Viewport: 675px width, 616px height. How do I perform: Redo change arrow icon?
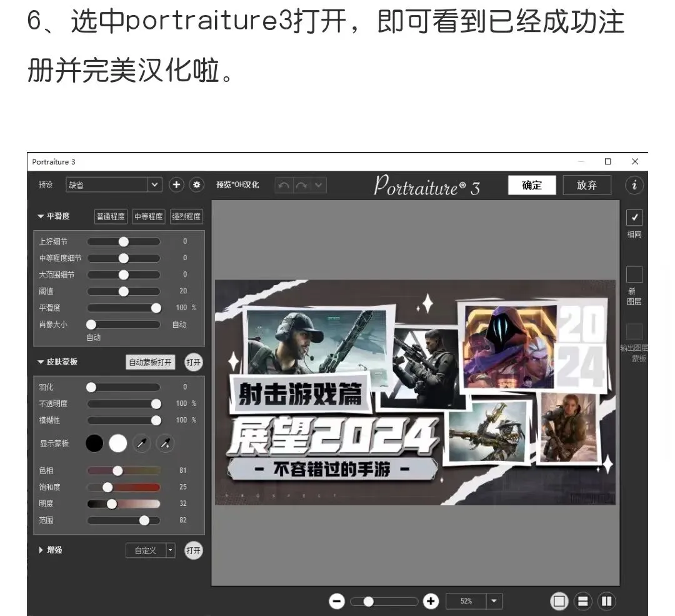[x=301, y=185]
